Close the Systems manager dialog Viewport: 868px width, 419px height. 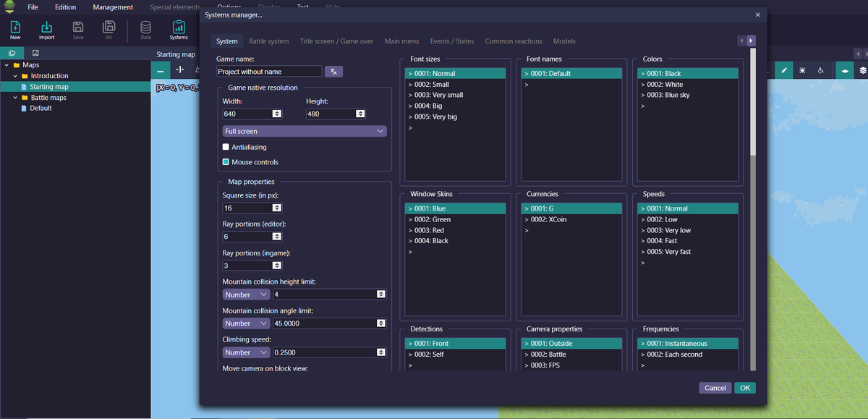coord(757,14)
